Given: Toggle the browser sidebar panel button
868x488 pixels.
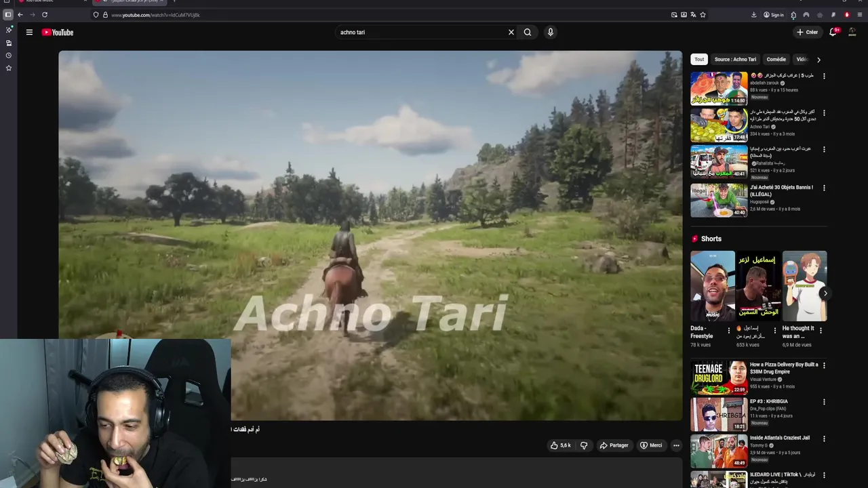Looking at the screenshot, I should (x=8, y=15).
